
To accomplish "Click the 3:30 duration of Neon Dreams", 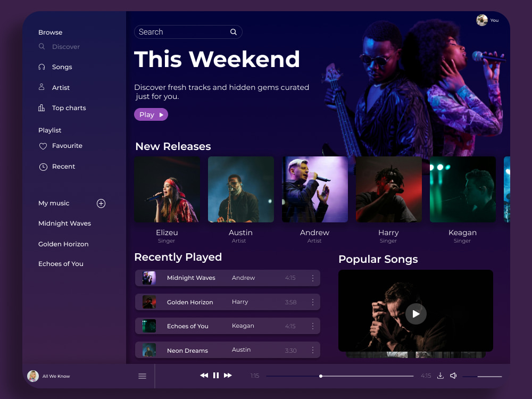I will (291, 351).
